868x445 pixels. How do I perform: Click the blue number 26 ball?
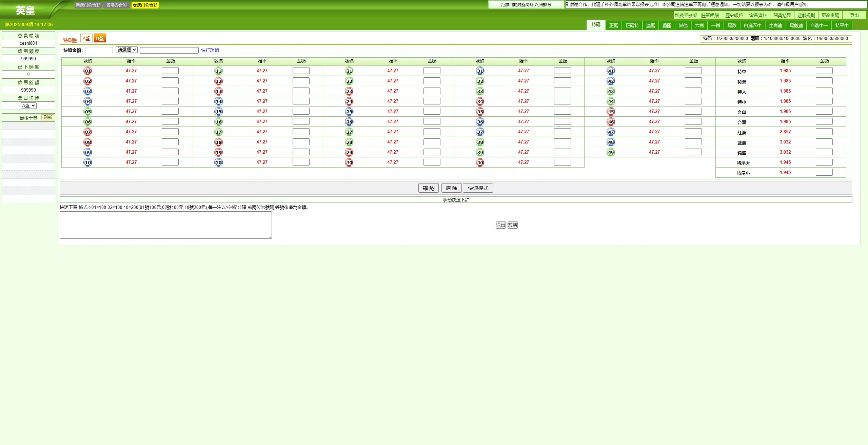(x=349, y=122)
